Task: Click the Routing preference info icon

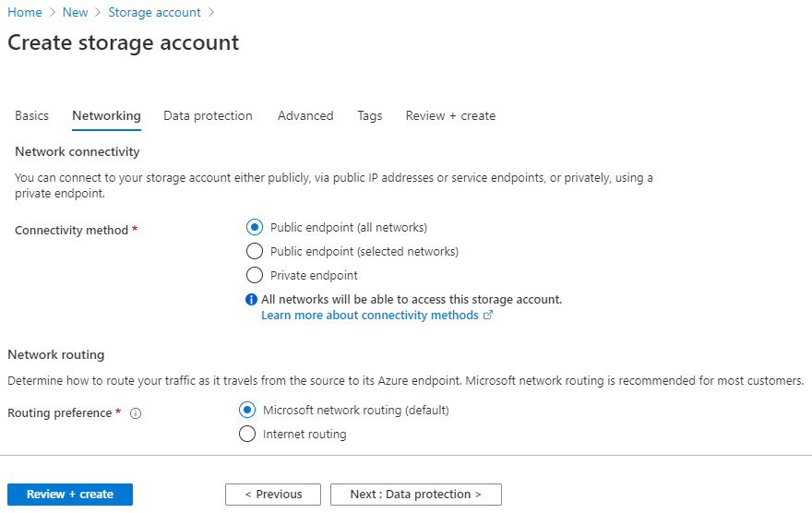Action: (x=136, y=414)
